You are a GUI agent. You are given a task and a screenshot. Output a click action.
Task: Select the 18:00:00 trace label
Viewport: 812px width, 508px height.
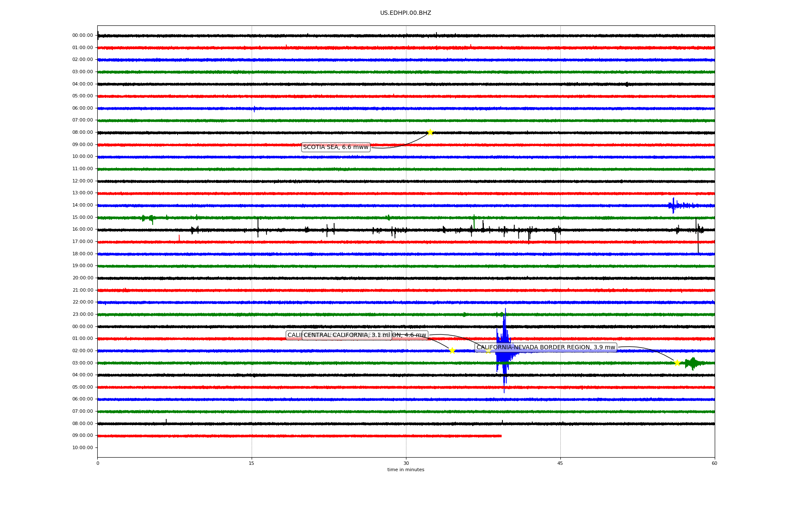[x=82, y=254]
